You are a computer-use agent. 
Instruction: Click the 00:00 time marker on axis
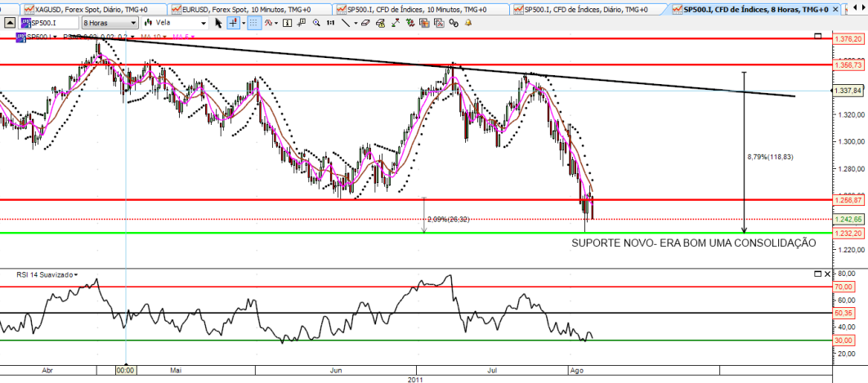126,369
